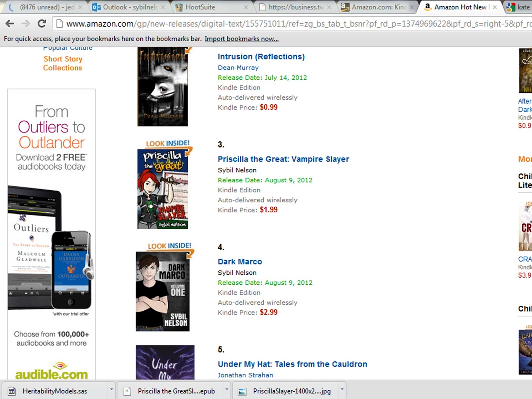Click the Look Inside badge on Dark Marco
Image resolution: width=532 pixels, height=399 pixels.
pos(170,246)
